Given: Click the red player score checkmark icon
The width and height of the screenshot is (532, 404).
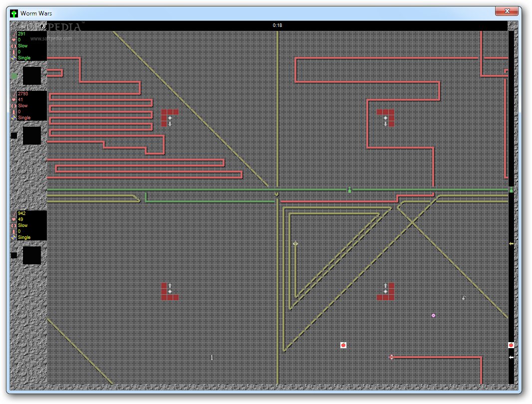Looking at the screenshot, I should (14, 94).
